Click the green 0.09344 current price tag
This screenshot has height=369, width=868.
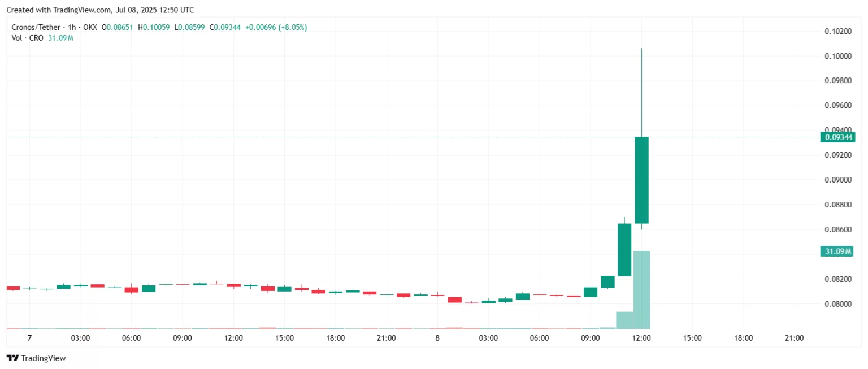click(x=839, y=137)
